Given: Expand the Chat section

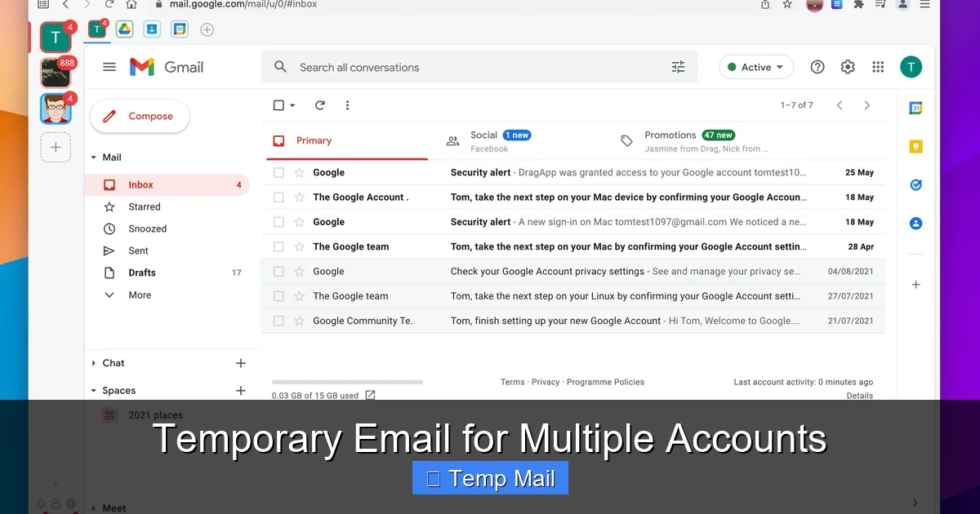Looking at the screenshot, I should 94,363.
